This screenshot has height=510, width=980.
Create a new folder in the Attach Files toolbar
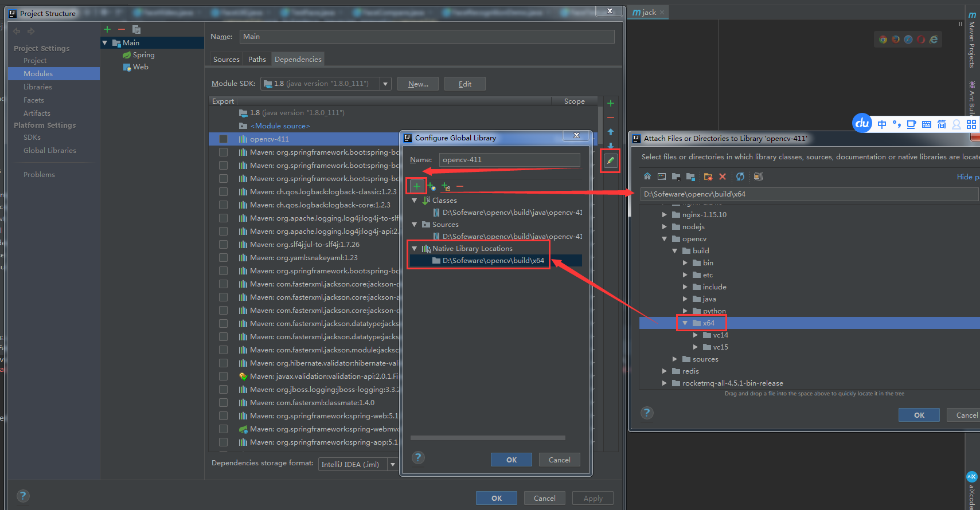[708, 176]
